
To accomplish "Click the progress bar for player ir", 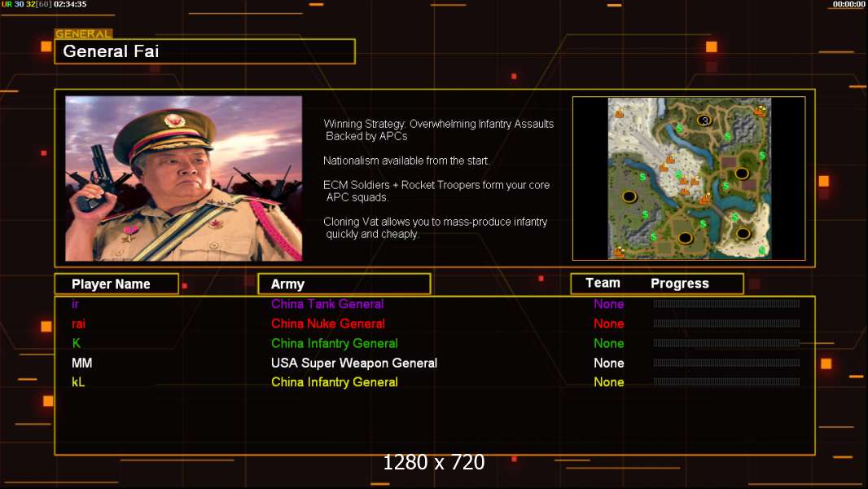I will [726, 303].
